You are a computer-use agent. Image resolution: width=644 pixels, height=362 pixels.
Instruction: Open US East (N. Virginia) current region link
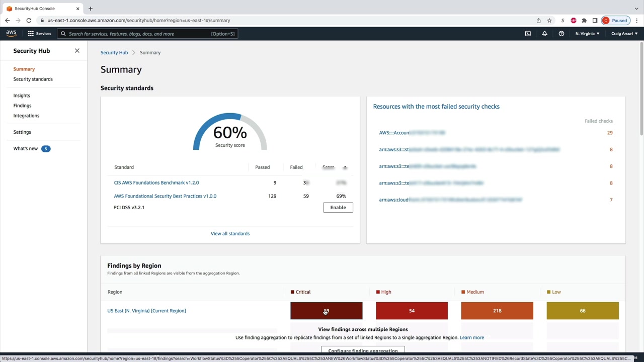click(x=146, y=311)
